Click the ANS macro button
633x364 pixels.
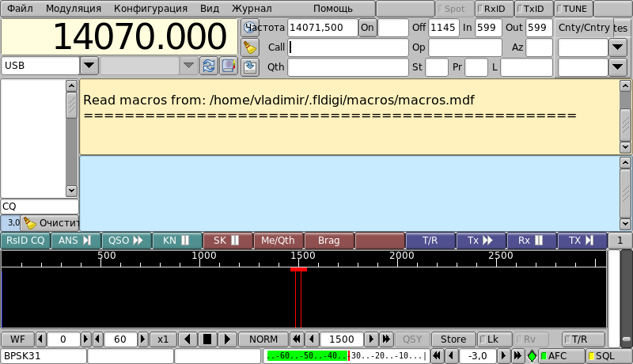tap(75, 241)
